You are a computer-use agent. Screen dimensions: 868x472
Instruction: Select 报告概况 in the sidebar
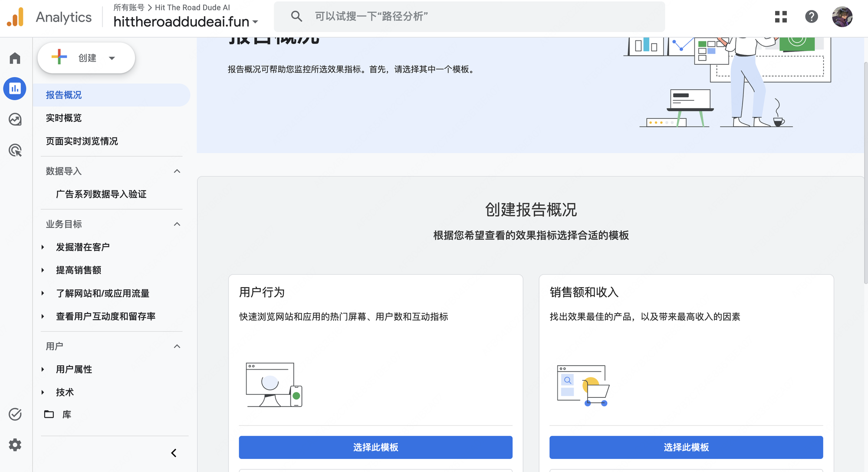pos(112,95)
